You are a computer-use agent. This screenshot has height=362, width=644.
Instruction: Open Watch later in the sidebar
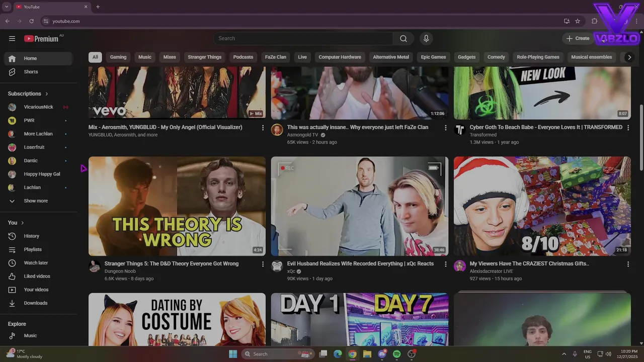pyautogui.click(x=38, y=263)
